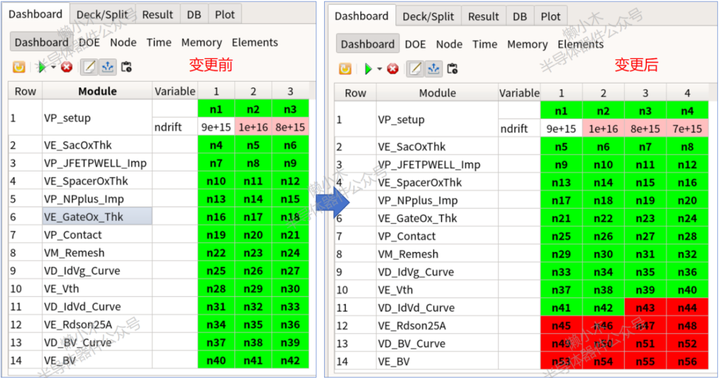Click ndrift value 7e+15 in right table
The image size is (720, 378).
point(687,129)
